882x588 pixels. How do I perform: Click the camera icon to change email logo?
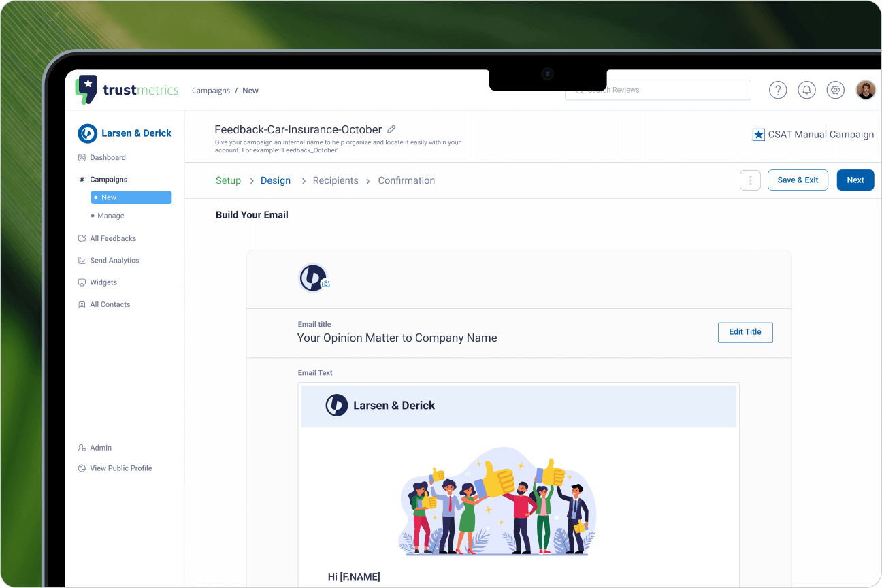pyautogui.click(x=326, y=284)
